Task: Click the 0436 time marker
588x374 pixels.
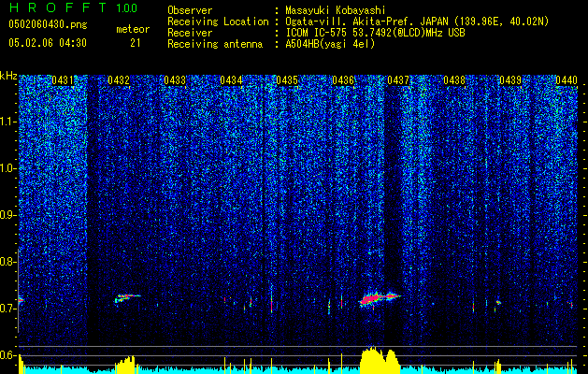Action: point(343,79)
